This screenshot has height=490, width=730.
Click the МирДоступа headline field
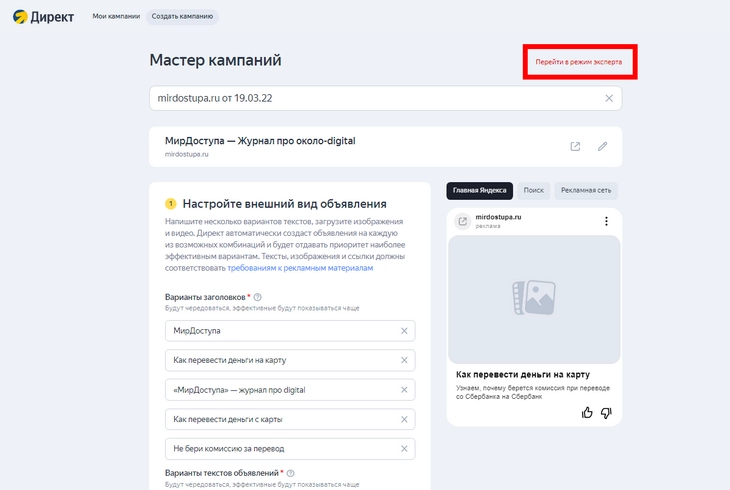290,331
